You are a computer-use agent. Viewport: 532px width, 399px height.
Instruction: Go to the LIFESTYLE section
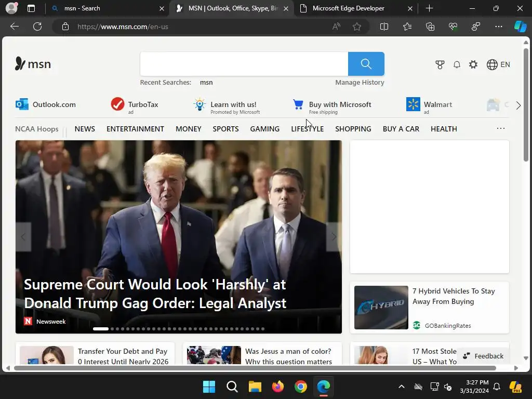[x=308, y=129]
